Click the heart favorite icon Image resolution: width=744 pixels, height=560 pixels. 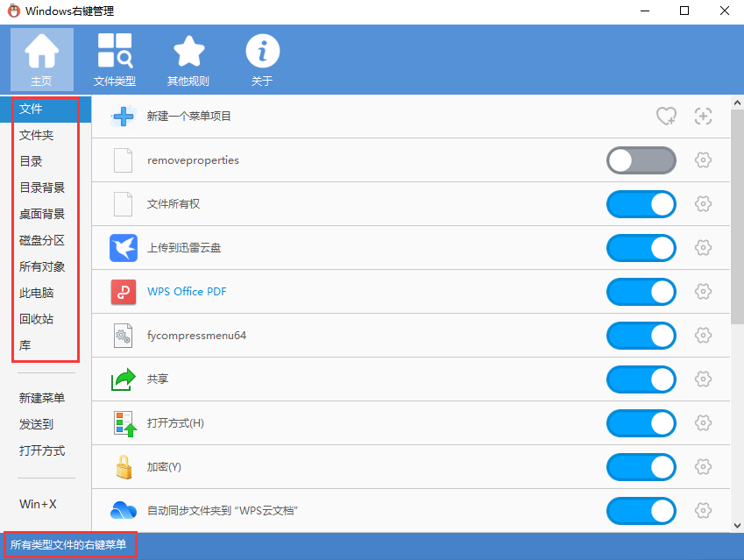click(x=666, y=117)
